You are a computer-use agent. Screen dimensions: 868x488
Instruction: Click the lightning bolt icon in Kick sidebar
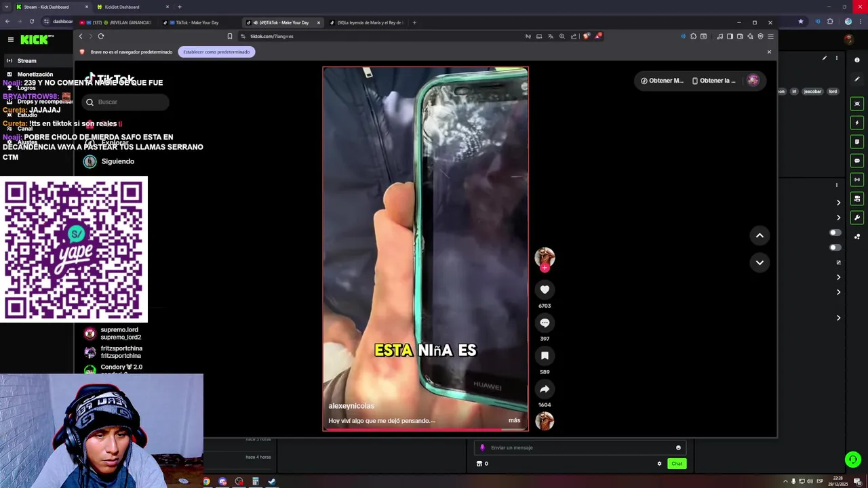857,123
